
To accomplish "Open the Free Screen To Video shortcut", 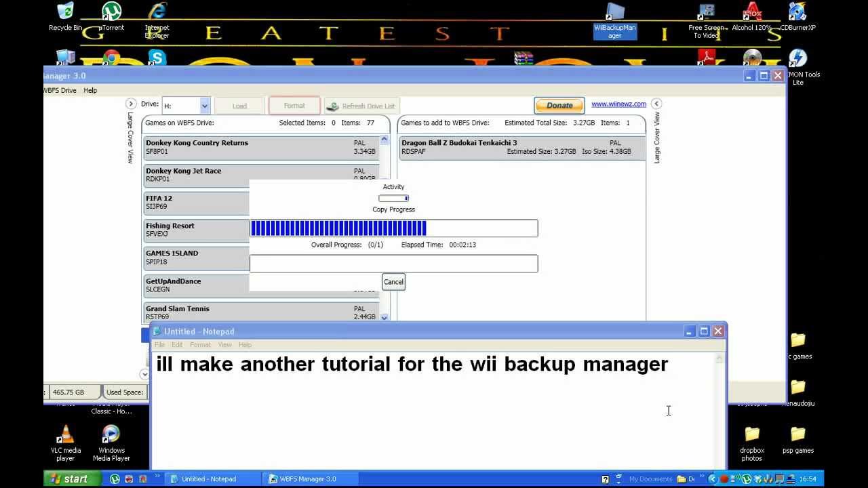I will [x=706, y=20].
